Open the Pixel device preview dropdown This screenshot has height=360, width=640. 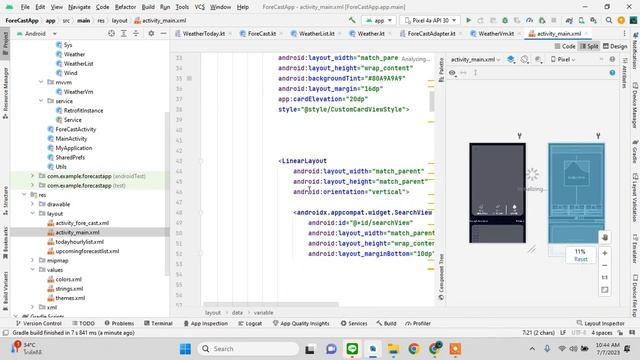point(563,60)
